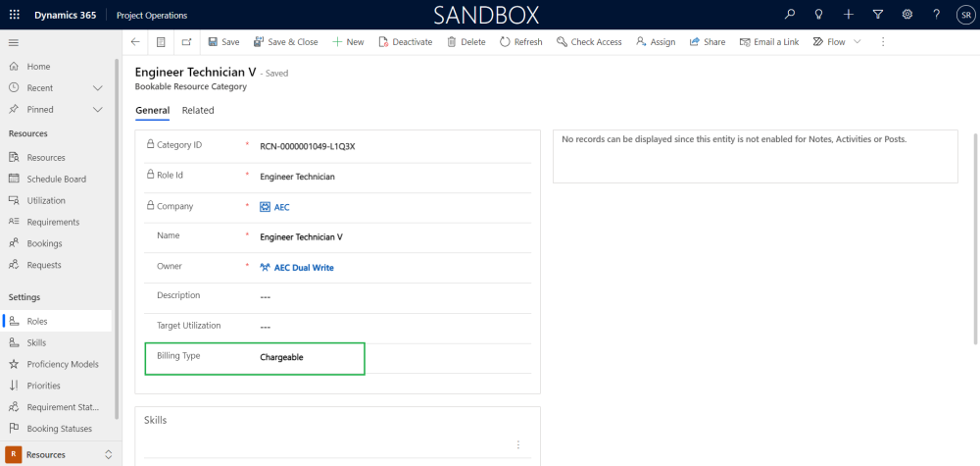Expand the Flow dropdown chevron
The image size is (980, 466).
pyautogui.click(x=857, y=42)
